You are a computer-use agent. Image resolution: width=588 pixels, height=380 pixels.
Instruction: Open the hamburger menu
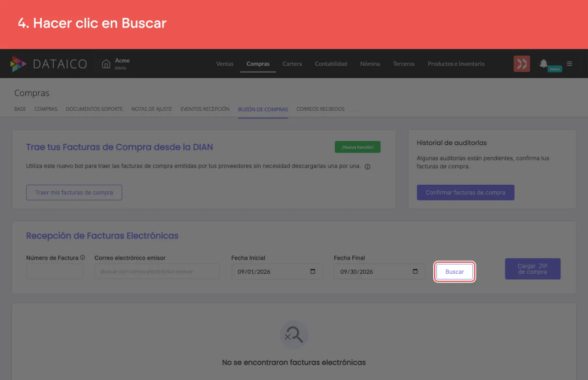click(570, 64)
